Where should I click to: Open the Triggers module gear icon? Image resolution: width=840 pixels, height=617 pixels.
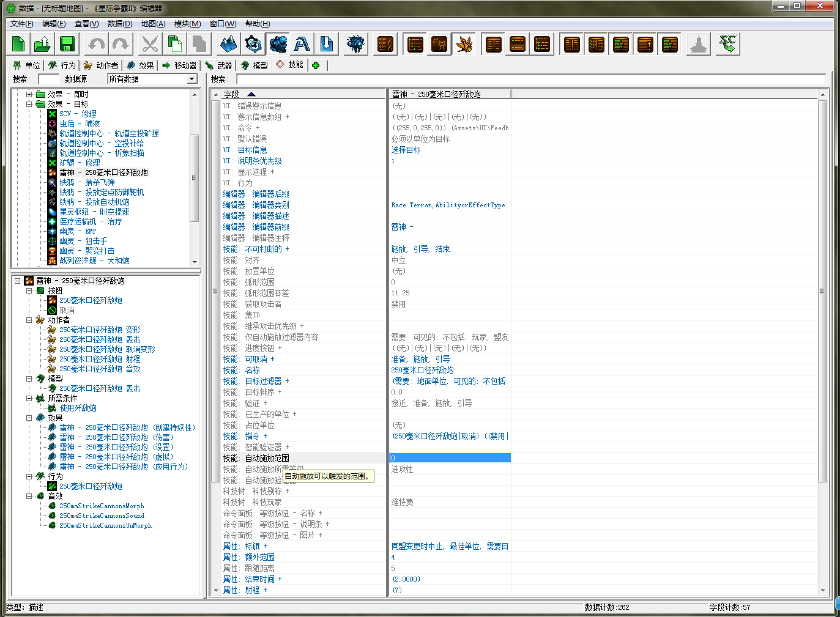[x=253, y=44]
